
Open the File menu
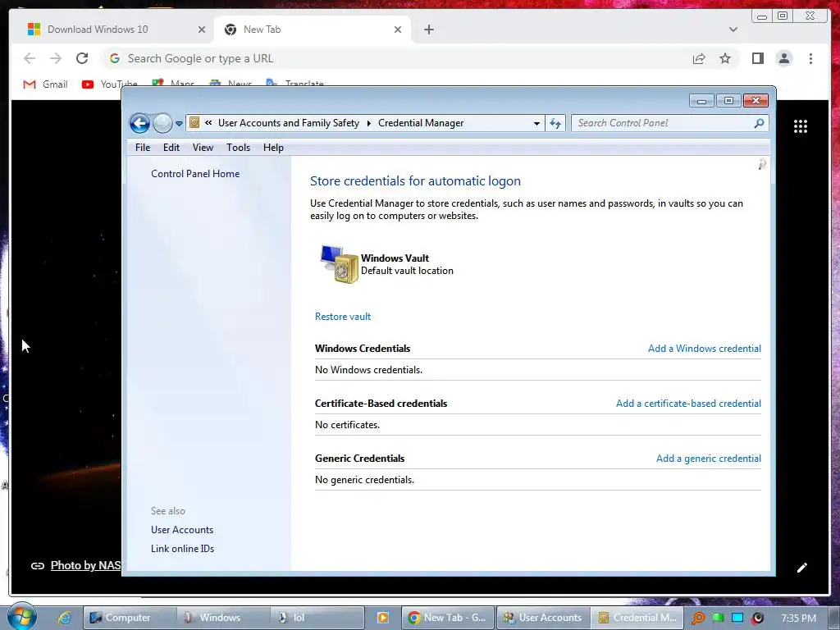[x=143, y=148]
